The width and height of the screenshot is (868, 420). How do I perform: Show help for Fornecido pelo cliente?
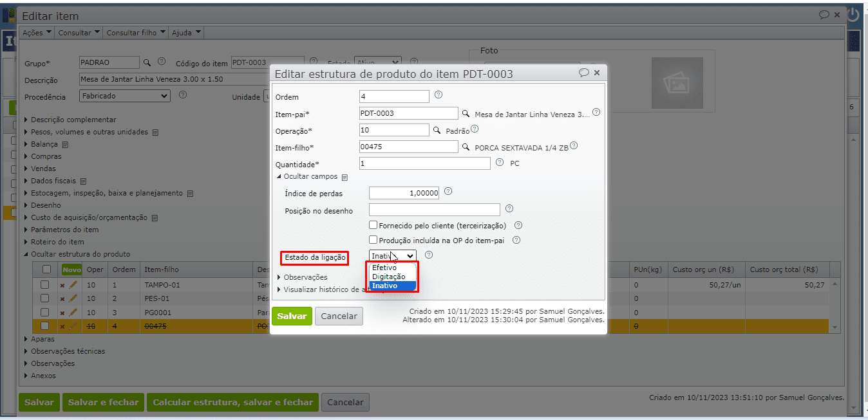(518, 226)
